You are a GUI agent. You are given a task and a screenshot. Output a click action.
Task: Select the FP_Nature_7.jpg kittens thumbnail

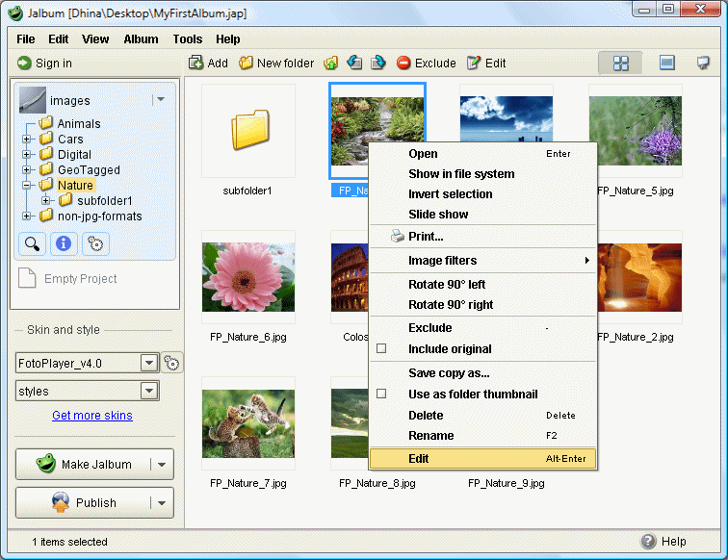248,423
